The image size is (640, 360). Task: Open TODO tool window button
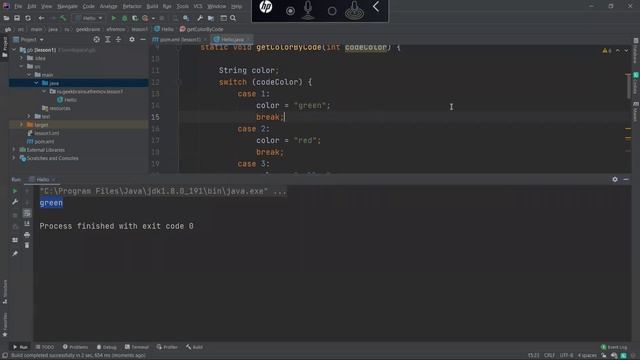(x=45, y=347)
